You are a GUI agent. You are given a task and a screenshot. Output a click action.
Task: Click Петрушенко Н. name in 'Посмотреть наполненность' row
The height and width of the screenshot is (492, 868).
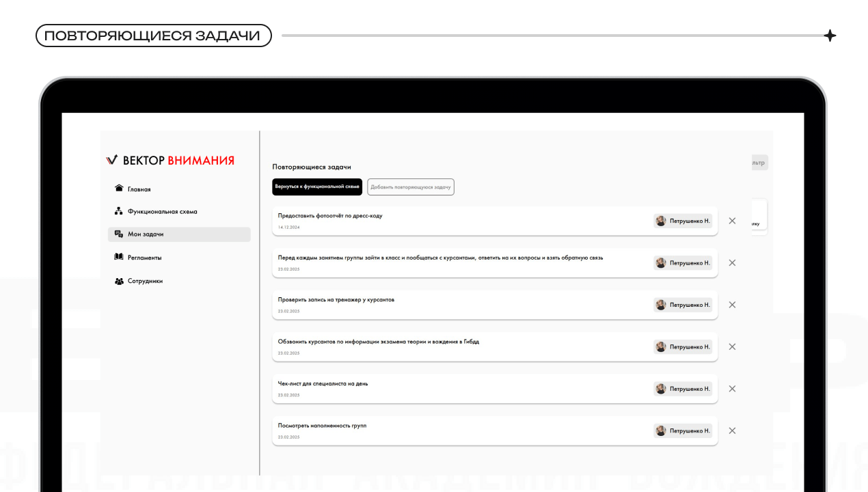[x=690, y=430]
